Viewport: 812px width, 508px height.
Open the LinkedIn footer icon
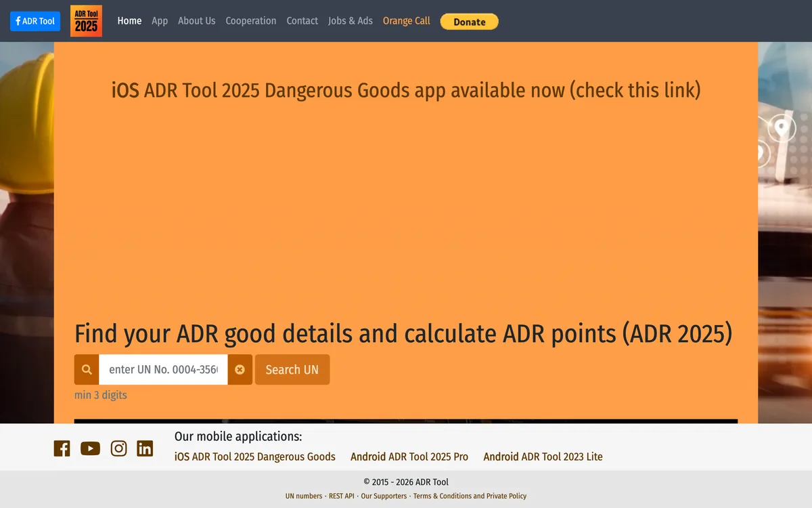(x=145, y=448)
